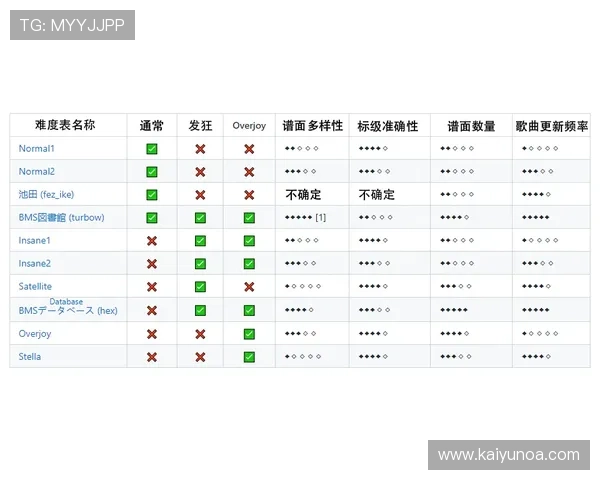
Task: Click the red cross in Overjoy row under 通常
Action: 152,334
